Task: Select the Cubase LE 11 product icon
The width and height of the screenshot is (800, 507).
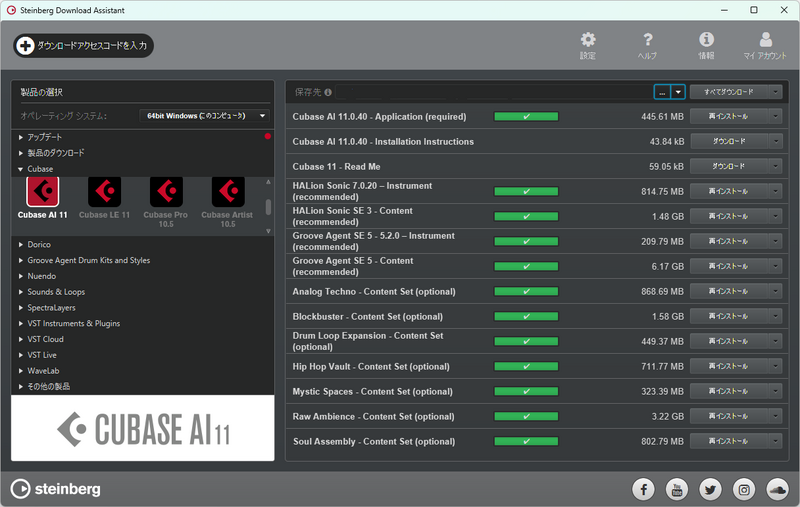Action: (104, 192)
